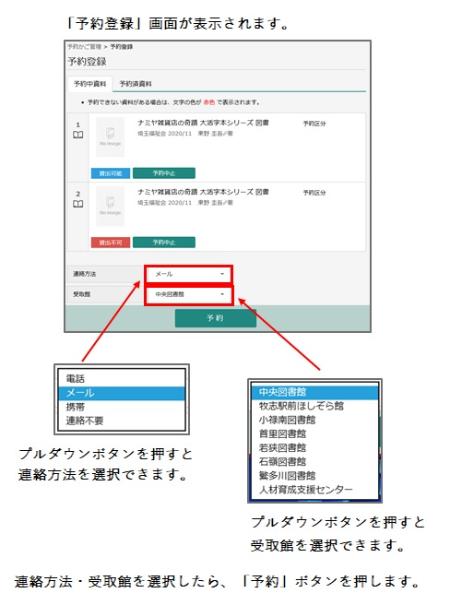The image size is (450, 605).
Task: Switch to the 予約中資料 tab
Action: [x=90, y=84]
